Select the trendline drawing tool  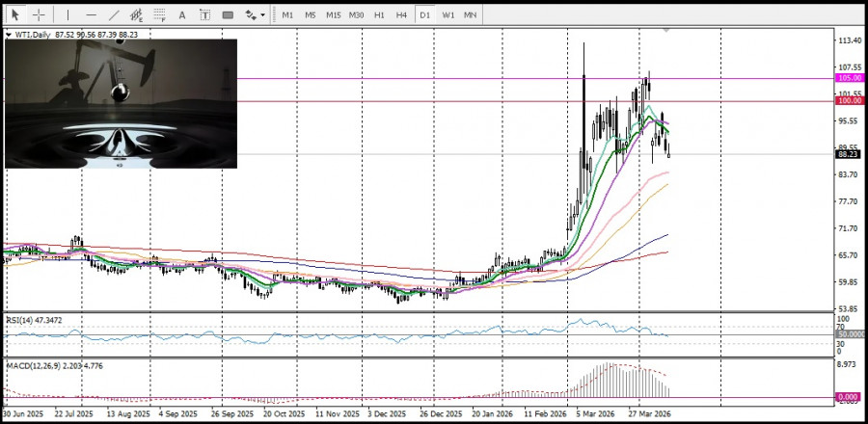(x=114, y=14)
